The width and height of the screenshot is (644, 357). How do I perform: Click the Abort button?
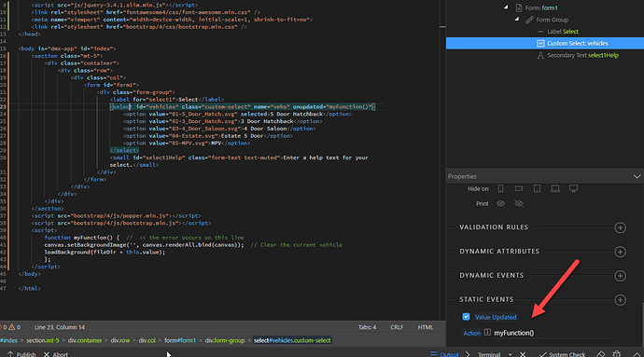pyautogui.click(x=56, y=354)
